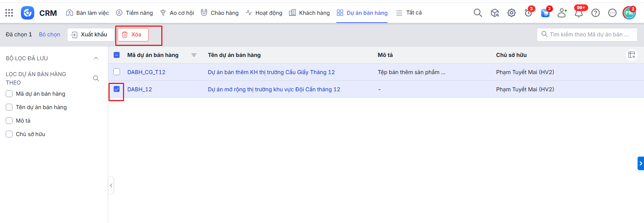The image size is (644, 223).
Task: Open the shopping cart icon
Action: tap(545, 13)
